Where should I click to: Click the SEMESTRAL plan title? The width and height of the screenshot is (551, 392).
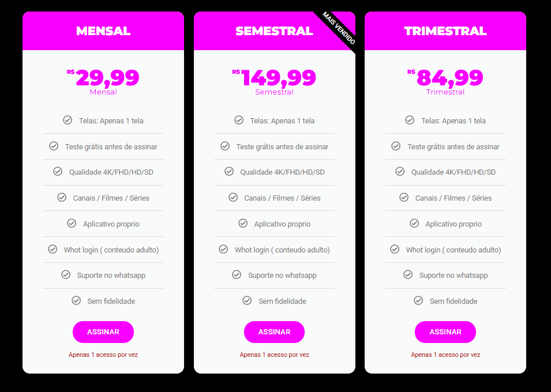274,31
